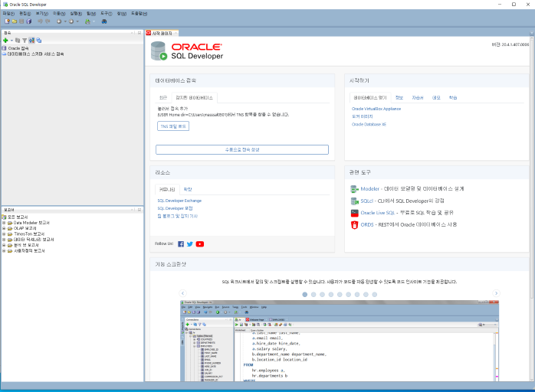Expand the 사용자정의 보고서 node
The height and width of the screenshot is (392, 535).
click(4, 251)
